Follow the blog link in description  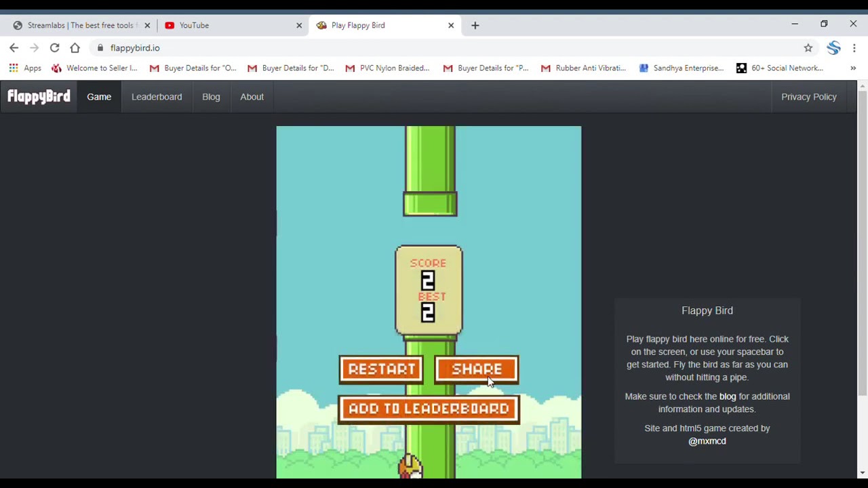(727, 396)
